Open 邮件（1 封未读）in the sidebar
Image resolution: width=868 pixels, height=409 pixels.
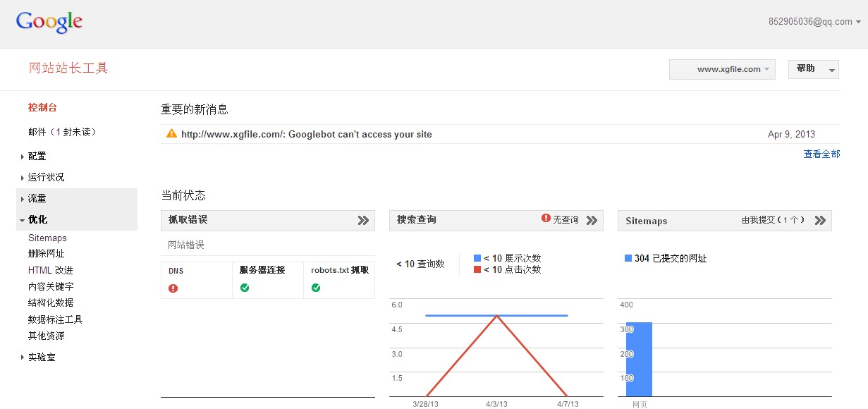click(62, 132)
